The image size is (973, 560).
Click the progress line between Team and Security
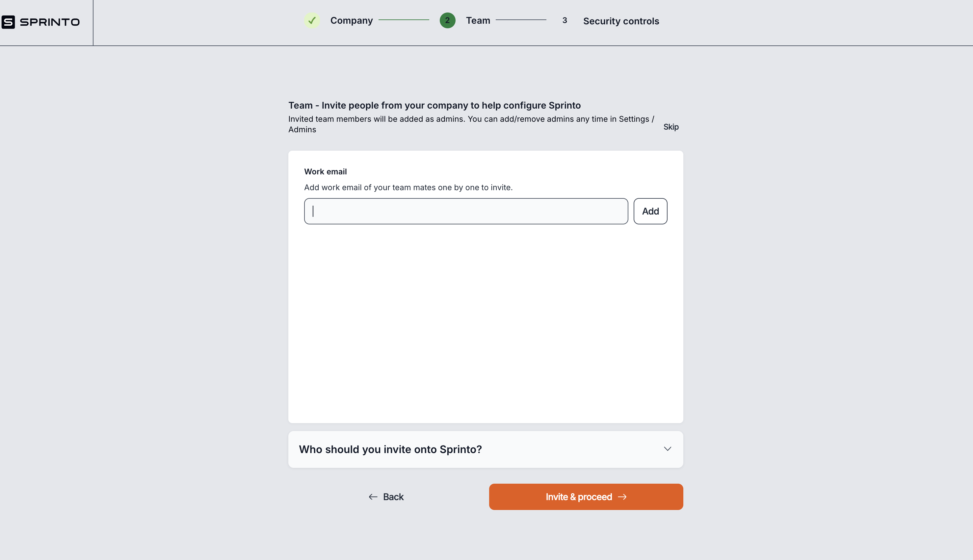[520, 20]
